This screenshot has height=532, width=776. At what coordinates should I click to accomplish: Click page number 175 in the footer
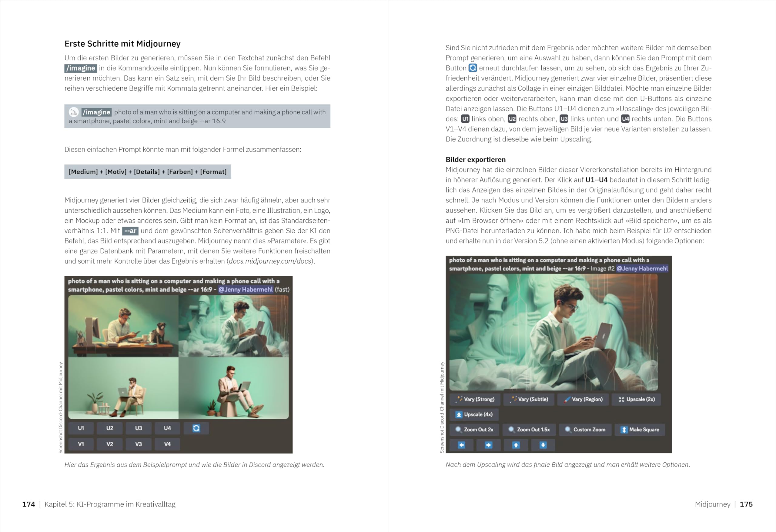coord(746,504)
